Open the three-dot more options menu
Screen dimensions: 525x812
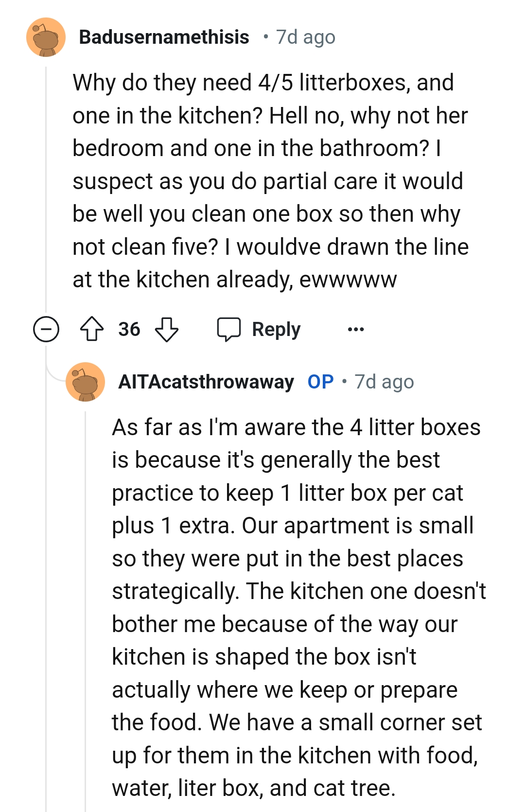click(356, 330)
